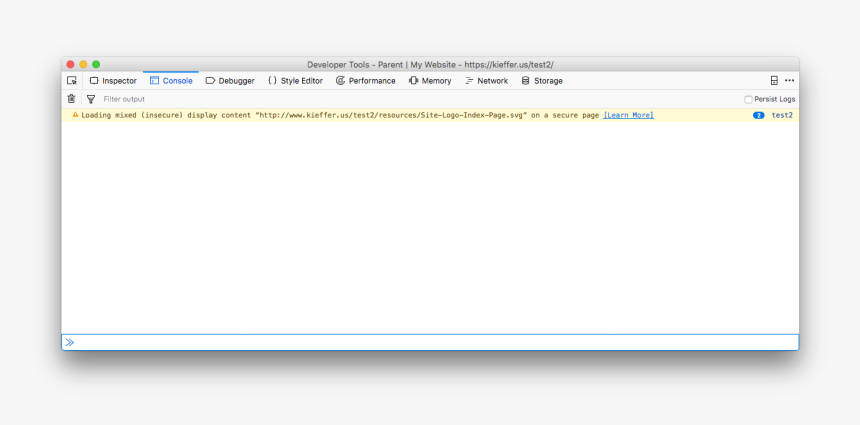
Task: Open the Style Editor tab
Action: click(x=295, y=81)
